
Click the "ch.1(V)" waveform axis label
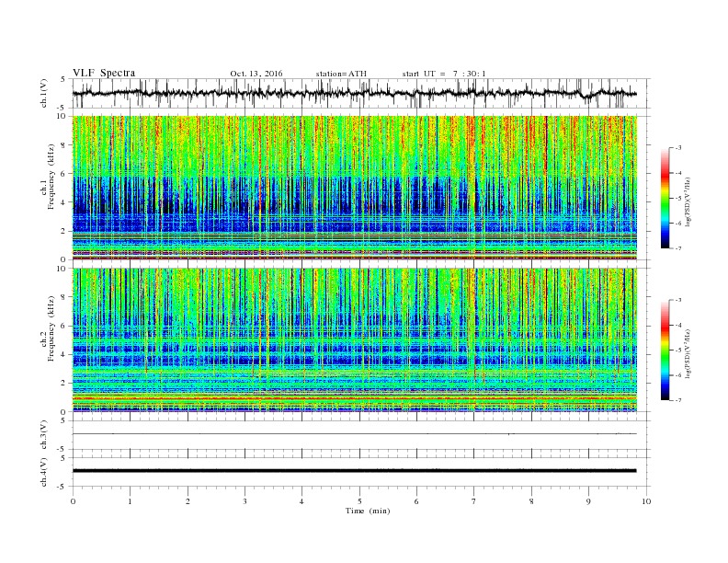click(44, 93)
